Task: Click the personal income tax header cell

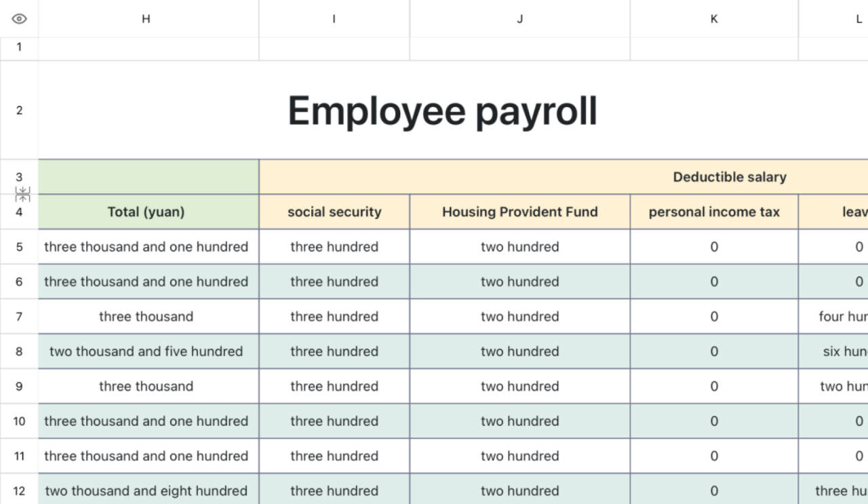Action: click(714, 212)
